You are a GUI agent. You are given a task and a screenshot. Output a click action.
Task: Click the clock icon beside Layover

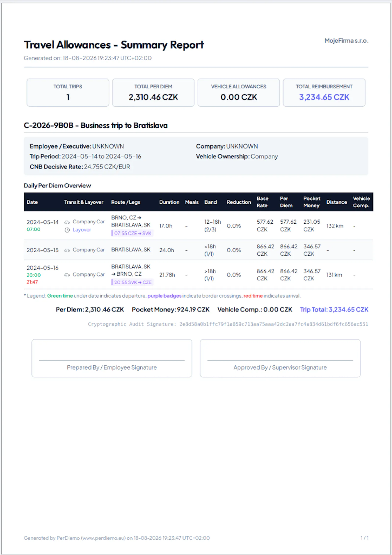coord(67,230)
